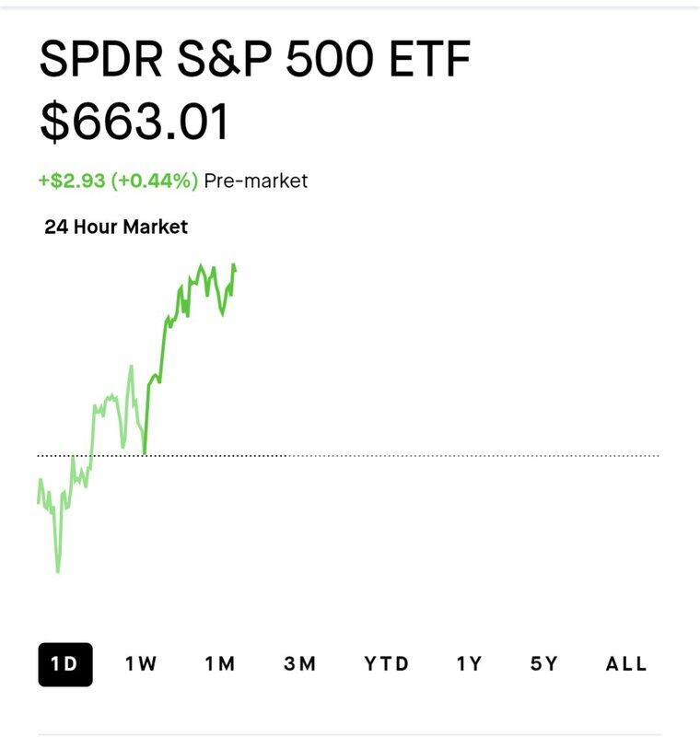Display ALL historical price data

(626, 664)
